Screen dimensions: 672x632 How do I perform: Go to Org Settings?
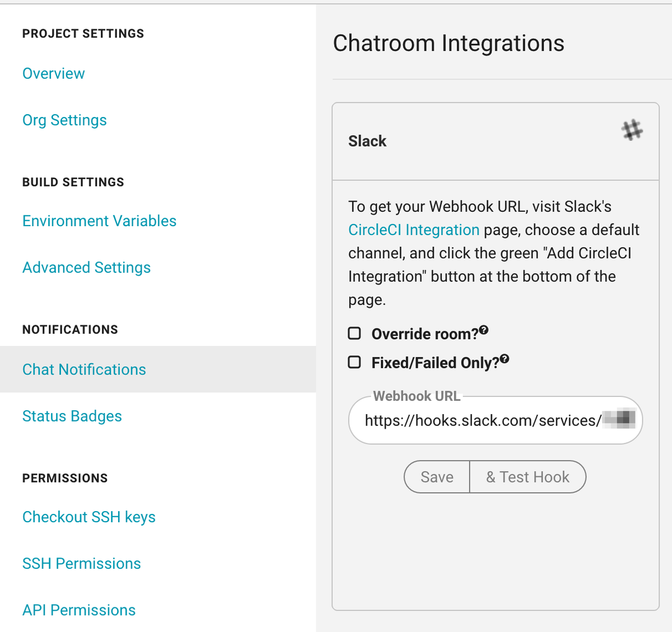(64, 120)
